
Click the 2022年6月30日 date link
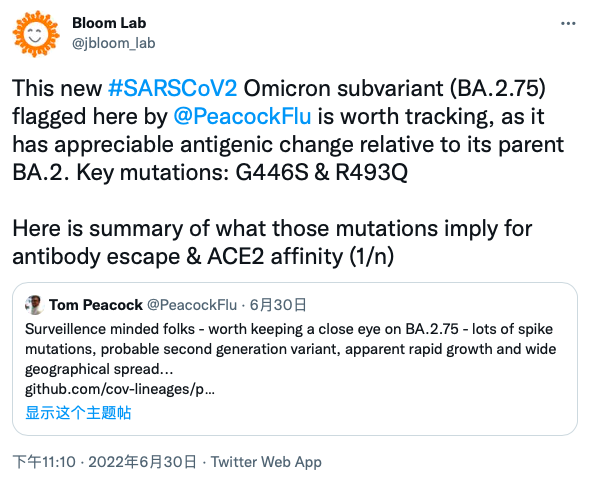point(142,462)
